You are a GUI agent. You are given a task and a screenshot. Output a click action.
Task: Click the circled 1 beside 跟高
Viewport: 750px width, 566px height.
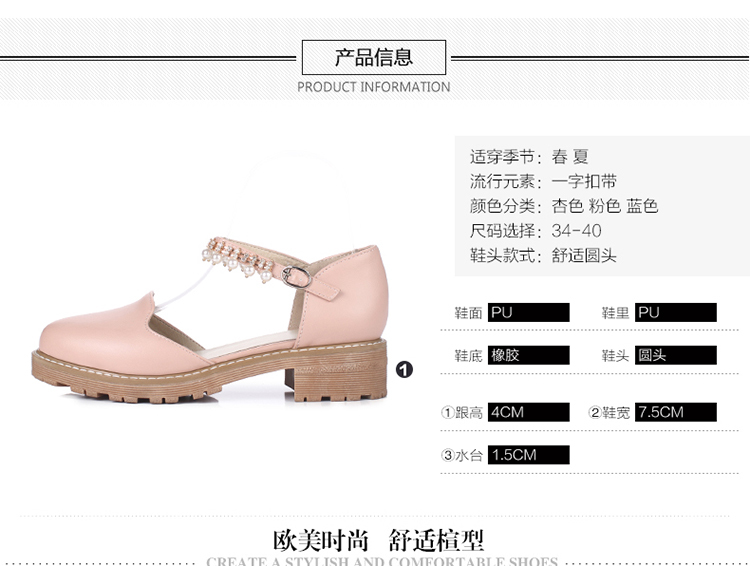[447, 412]
